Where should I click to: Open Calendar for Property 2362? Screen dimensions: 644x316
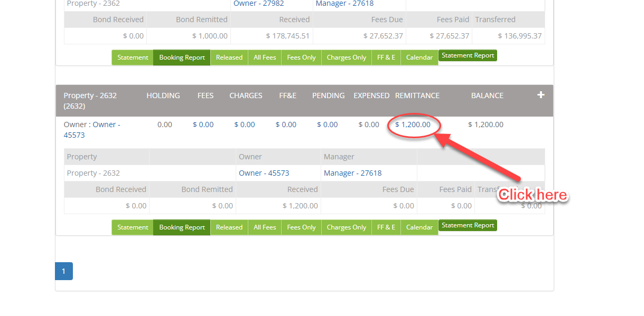click(419, 58)
